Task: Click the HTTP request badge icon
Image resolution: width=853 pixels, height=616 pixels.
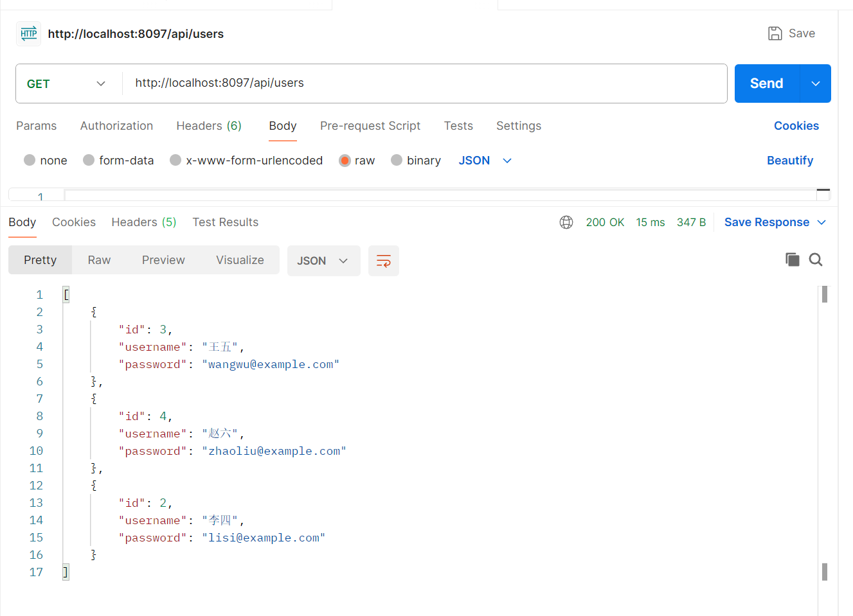Action: click(x=28, y=33)
